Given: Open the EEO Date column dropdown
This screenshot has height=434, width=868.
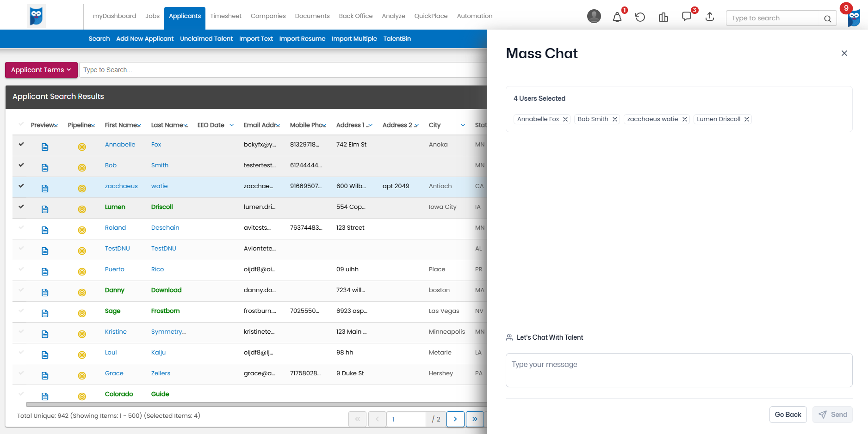Looking at the screenshot, I should click(x=231, y=125).
